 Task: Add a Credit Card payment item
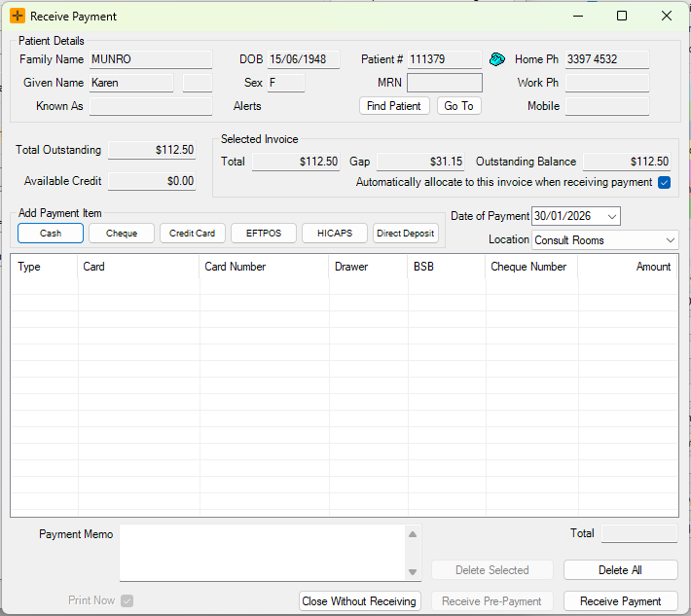(x=192, y=234)
